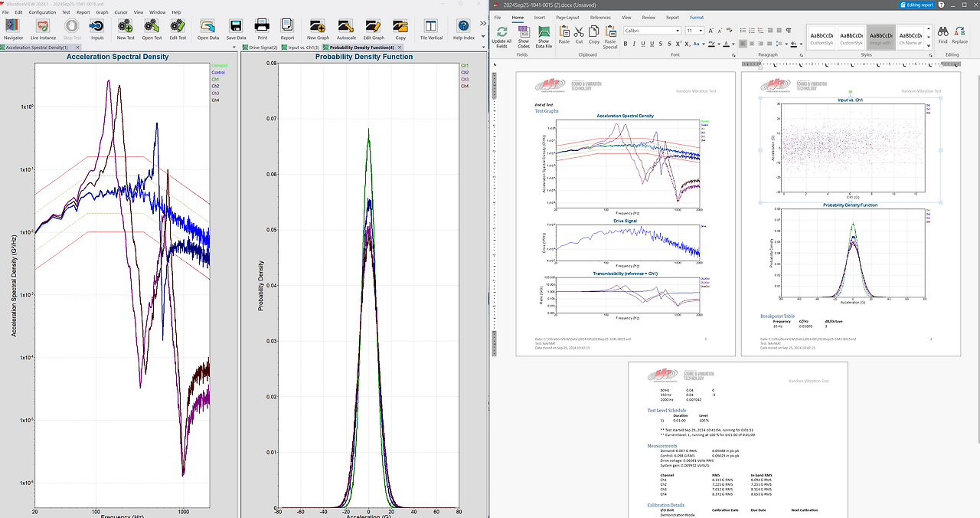Expand the text highlight color dropdown
The image size is (980, 518).
719,44
